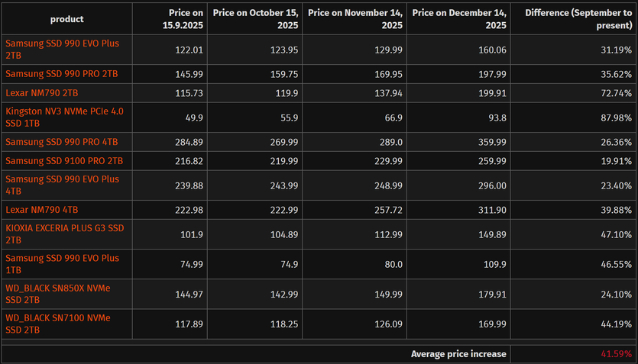638x364 pixels.
Task: Click the Samsung SSD 990 PRO 4TB link
Action: pyautogui.click(x=61, y=142)
